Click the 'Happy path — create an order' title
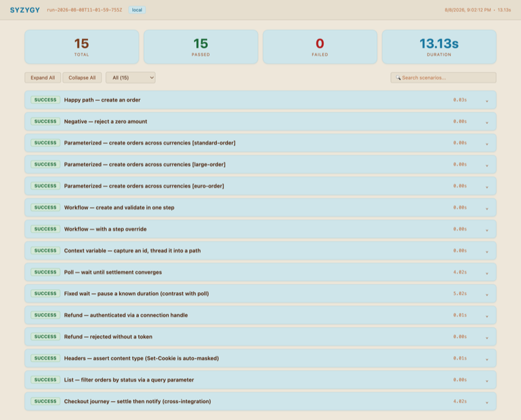Image resolution: width=521 pixels, height=420 pixels. click(x=102, y=100)
